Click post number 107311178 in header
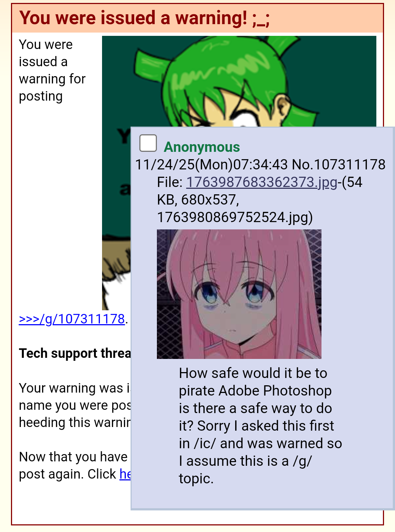The image size is (395, 532). click(350, 165)
